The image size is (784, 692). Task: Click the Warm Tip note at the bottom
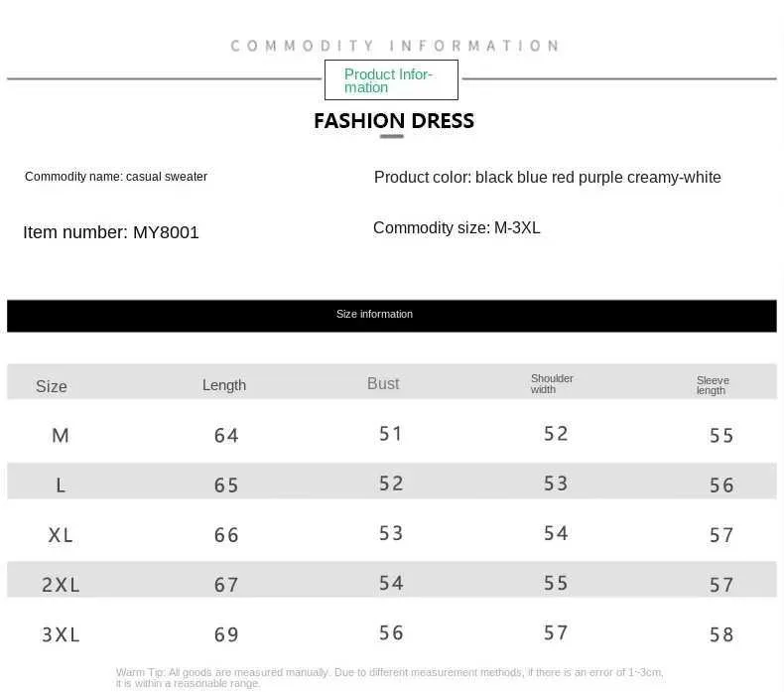pyautogui.click(x=389, y=677)
